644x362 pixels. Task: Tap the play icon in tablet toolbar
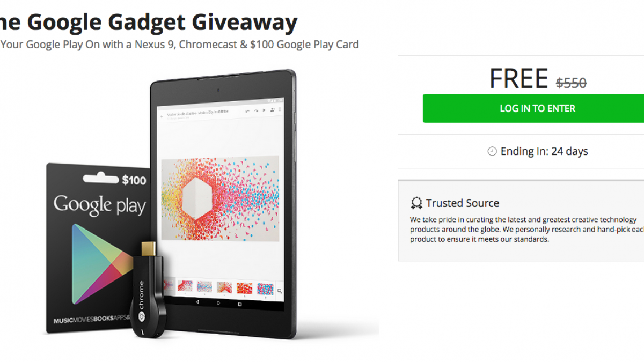pos(264,110)
